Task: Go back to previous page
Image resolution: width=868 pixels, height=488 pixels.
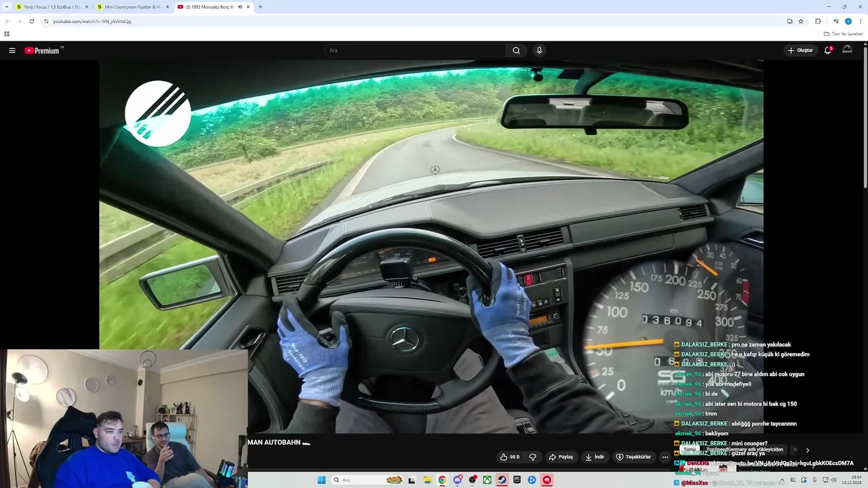Action: 7,21
